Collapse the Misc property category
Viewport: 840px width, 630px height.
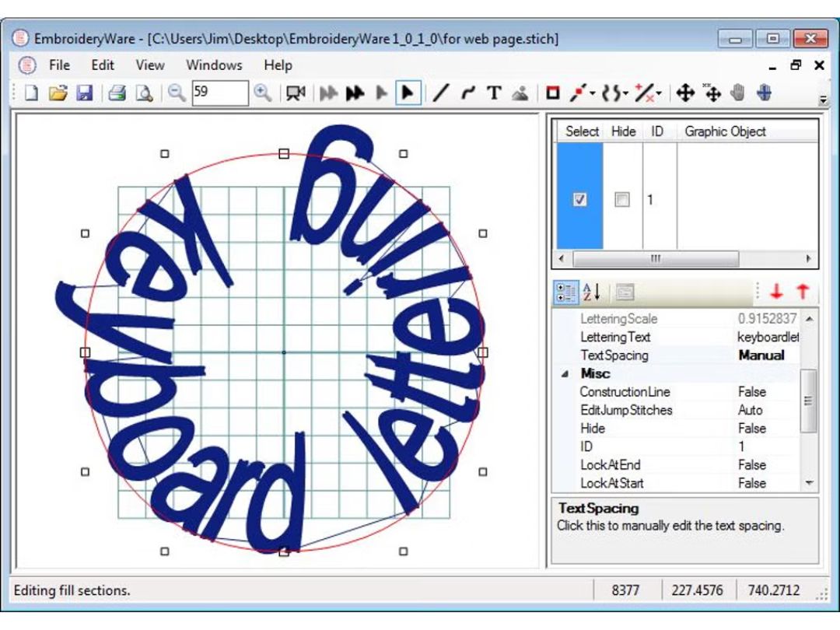coord(565,374)
